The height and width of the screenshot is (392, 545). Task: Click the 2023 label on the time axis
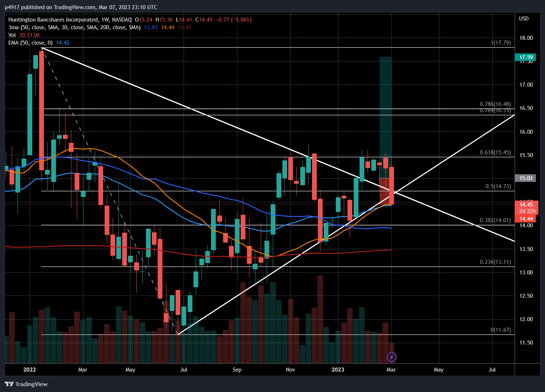[338, 370]
